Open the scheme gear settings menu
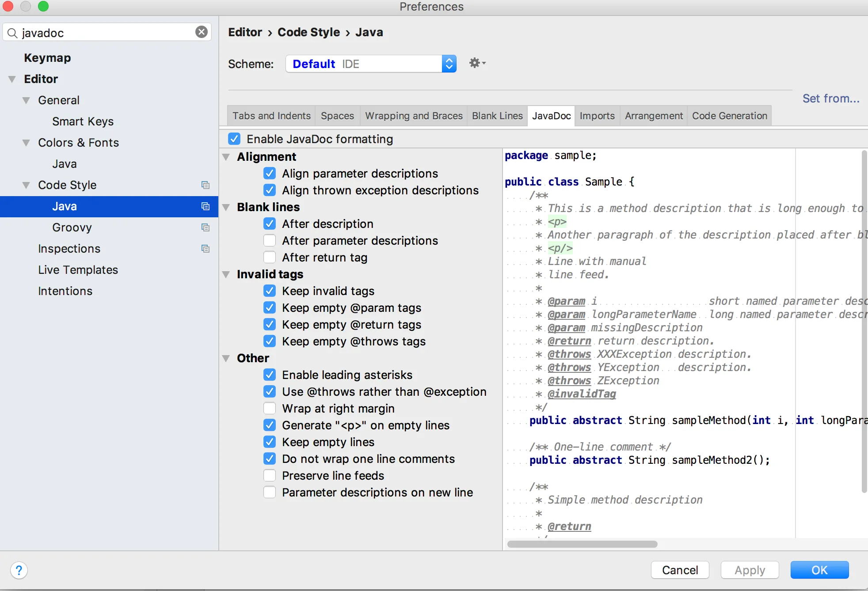This screenshot has width=868, height=591. coord(477,63)
